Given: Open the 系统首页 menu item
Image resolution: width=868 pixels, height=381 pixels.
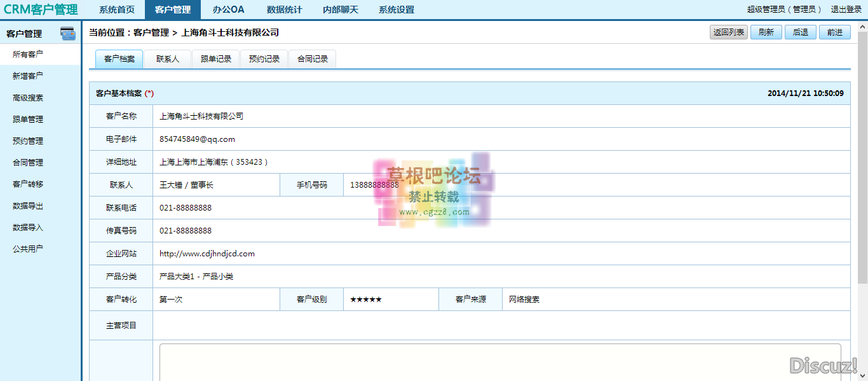Looking at the screenshot, I should 117,10.
